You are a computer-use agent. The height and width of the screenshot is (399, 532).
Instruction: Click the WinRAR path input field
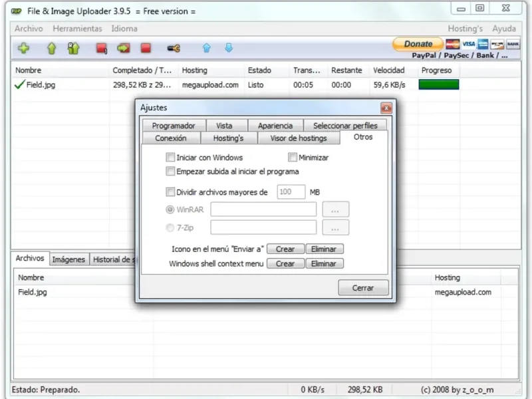click(263, 209)
